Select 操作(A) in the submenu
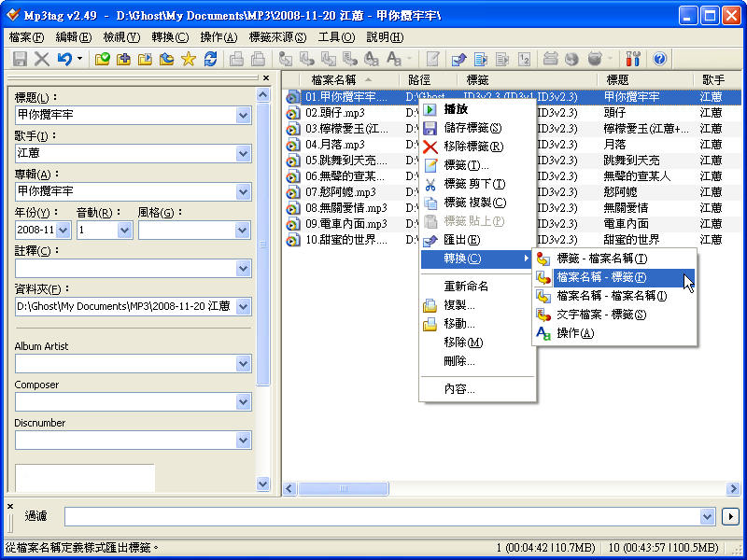 click(614, 333)
